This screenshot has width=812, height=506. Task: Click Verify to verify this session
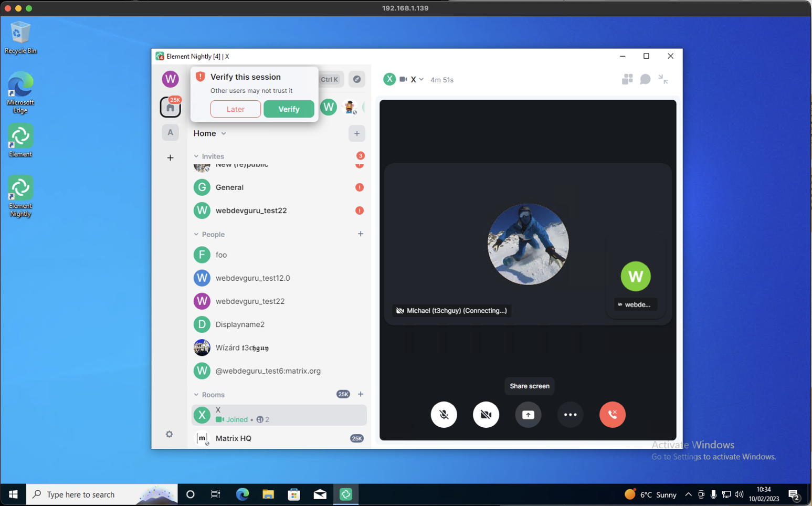[x=289, y=109]
